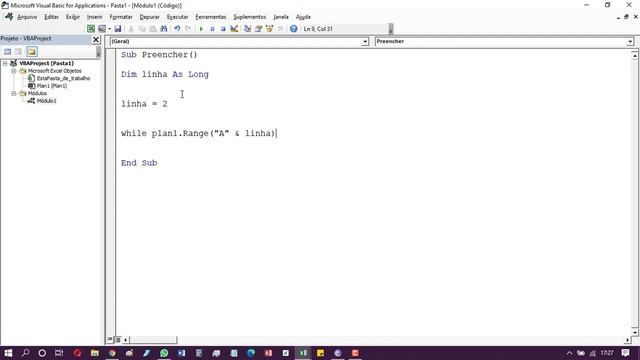Click the code editor scroll down arrow
This screenshot has width=640, height=360.
click(x=635, y=332)
